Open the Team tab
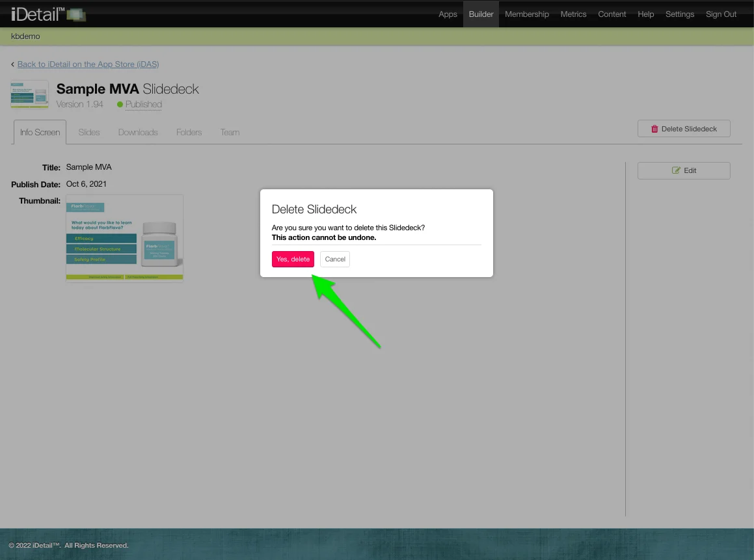Screen dimensions: 754x560 pos(230,132)
